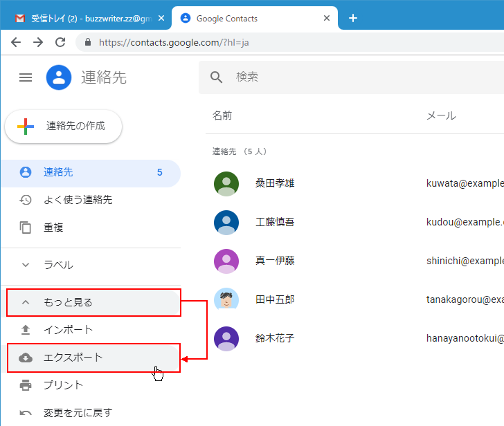The height and width of the screenshot is (426, 504).
Task: Click the search magnifier icon
Action: pos(216,77)
